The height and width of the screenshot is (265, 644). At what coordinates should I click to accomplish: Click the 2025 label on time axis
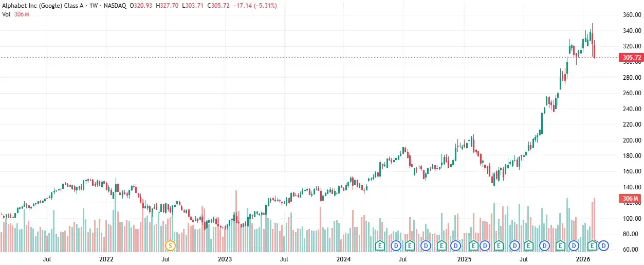pyautogui.click(x=464, y=259)
